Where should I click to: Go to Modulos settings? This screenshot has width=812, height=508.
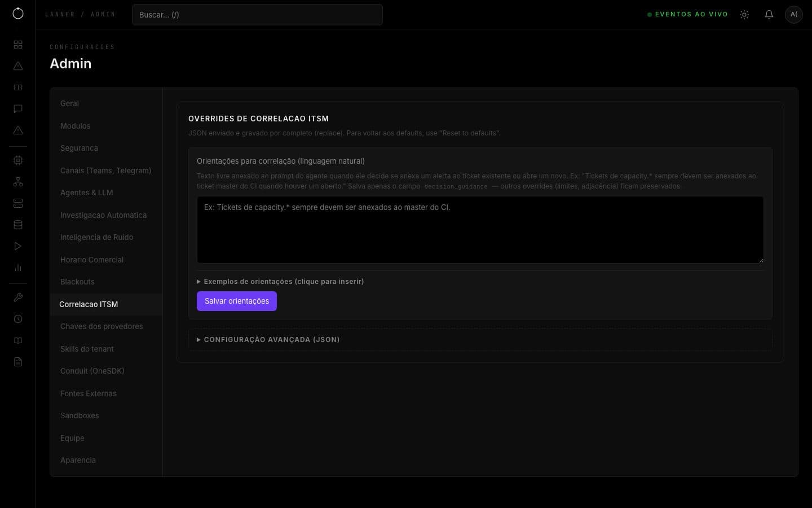[x=106, y=126]
